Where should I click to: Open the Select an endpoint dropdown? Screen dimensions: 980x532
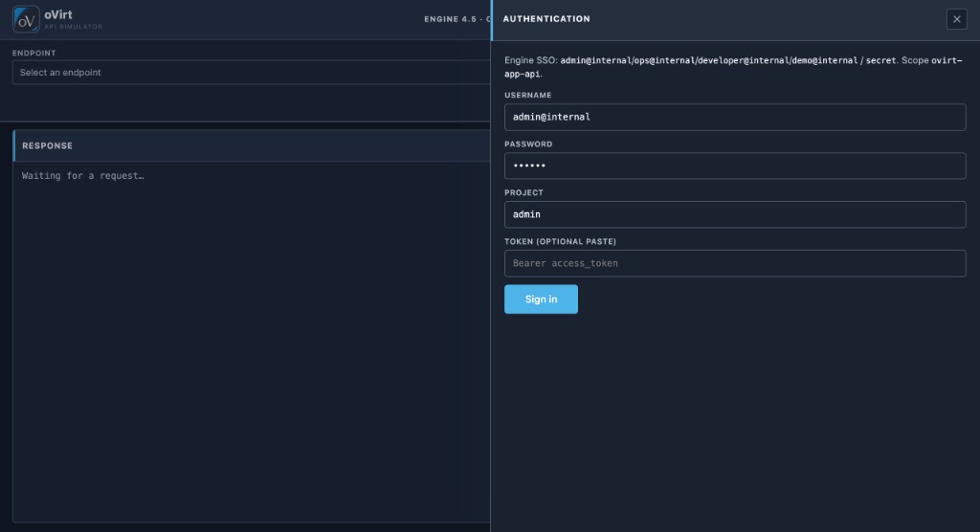[252, 73]
